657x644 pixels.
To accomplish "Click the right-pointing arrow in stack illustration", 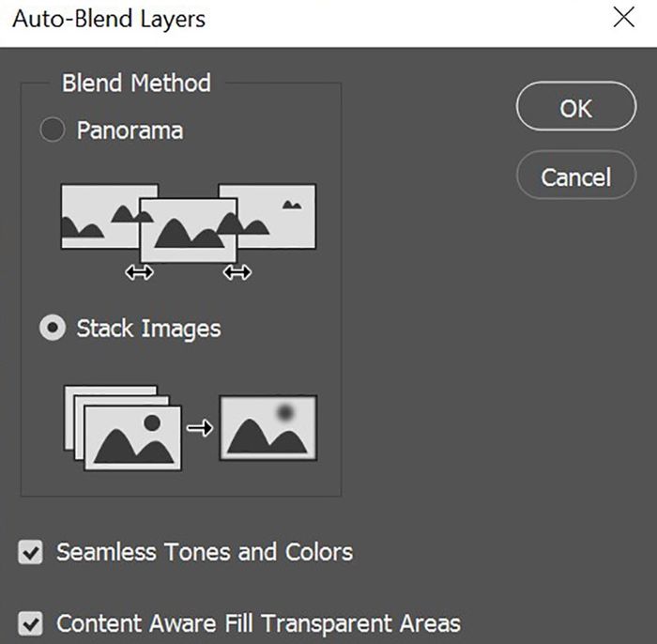I will pos(200,428).
